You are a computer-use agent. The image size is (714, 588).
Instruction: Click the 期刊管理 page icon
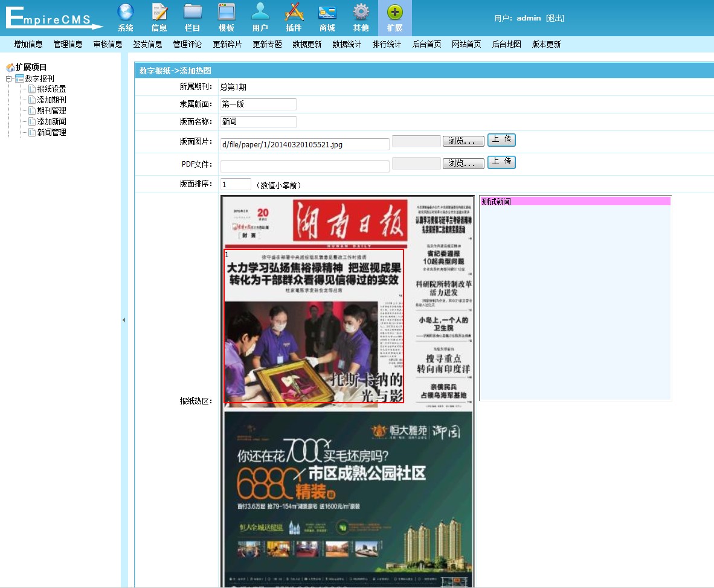(32, 110)
